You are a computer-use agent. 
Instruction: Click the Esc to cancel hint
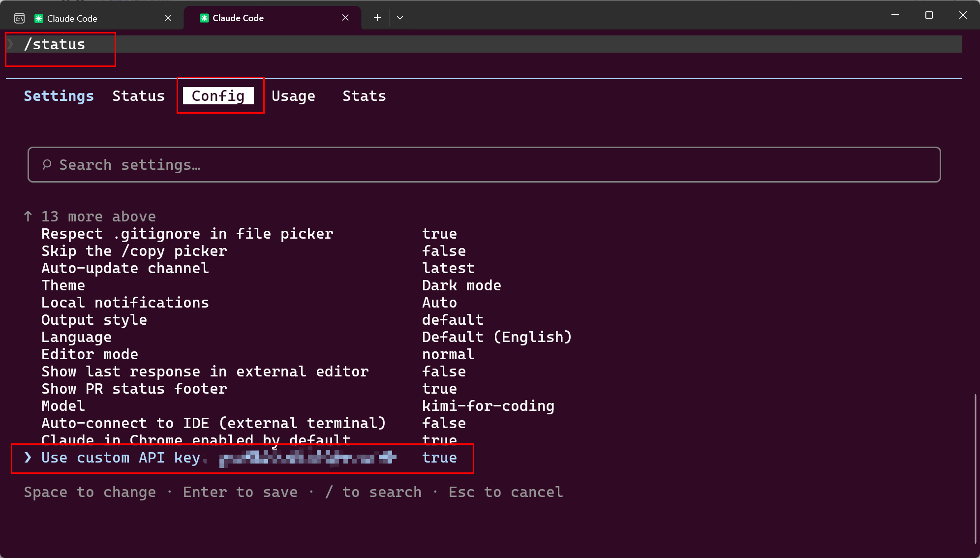(506, 492)
